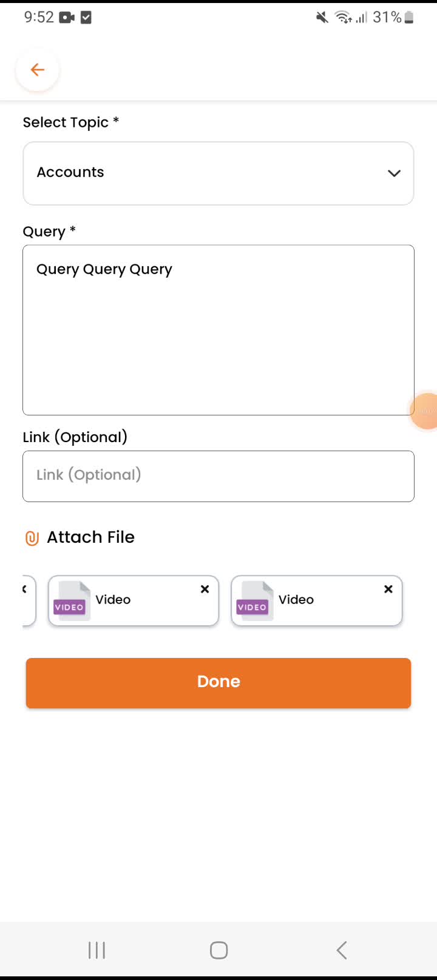Tap the orange paperclip attach icon
This screenshot has width=437, height=980.
[32, 538]
